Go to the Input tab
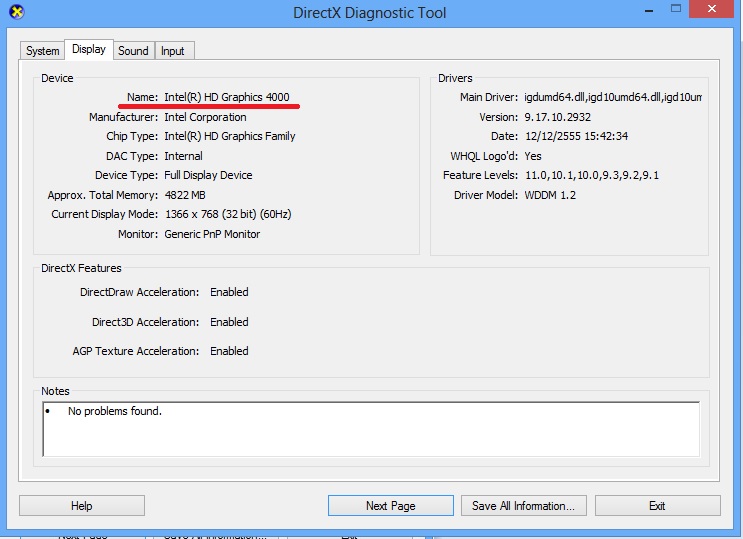This screenshot has width=743, height=539. (x=172, y=51)
